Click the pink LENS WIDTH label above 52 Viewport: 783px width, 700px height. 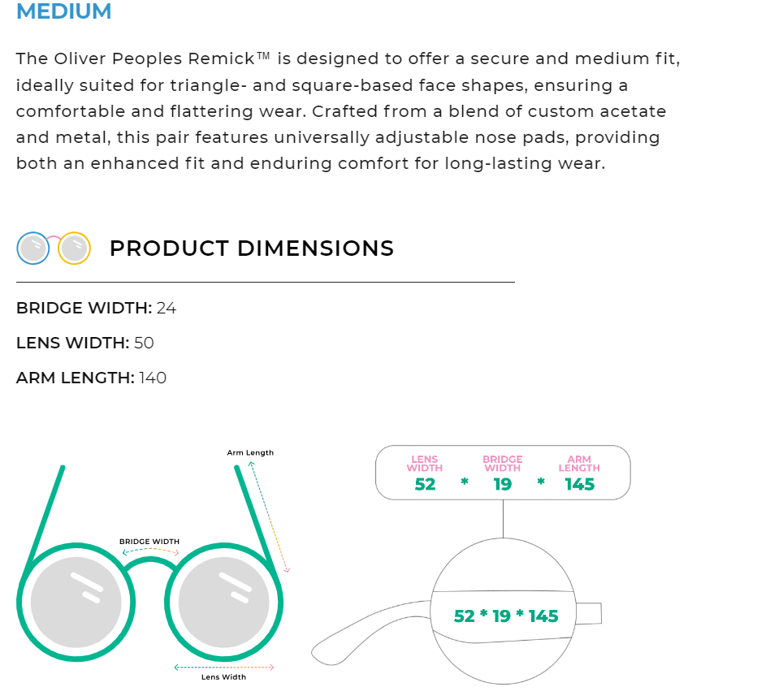click(425, 464)
